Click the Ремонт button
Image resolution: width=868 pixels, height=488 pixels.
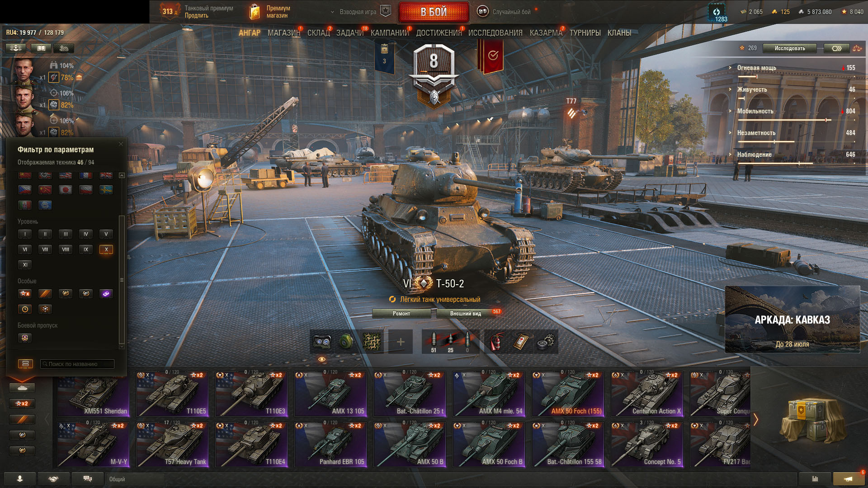(401, 314)
